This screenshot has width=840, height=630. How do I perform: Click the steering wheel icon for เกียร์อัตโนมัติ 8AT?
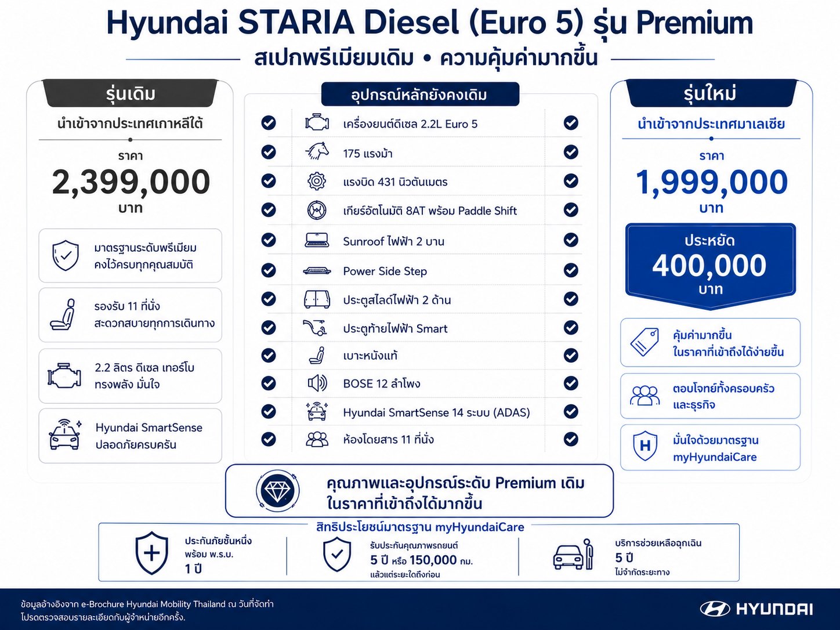pos(317,210)
